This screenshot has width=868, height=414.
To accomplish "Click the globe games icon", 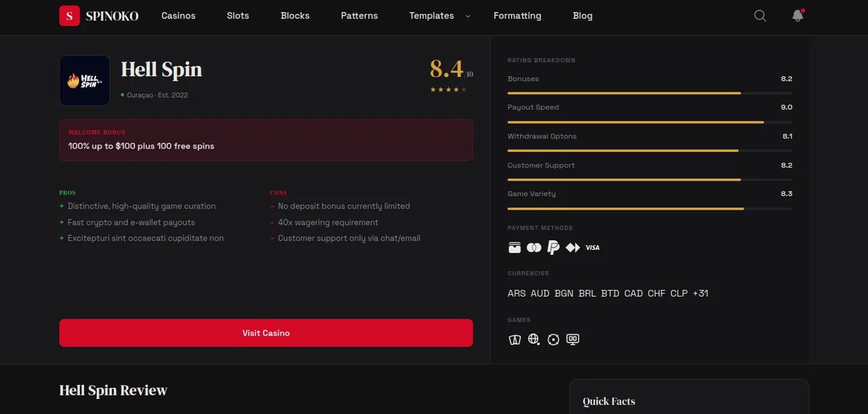I will [534, 339].
